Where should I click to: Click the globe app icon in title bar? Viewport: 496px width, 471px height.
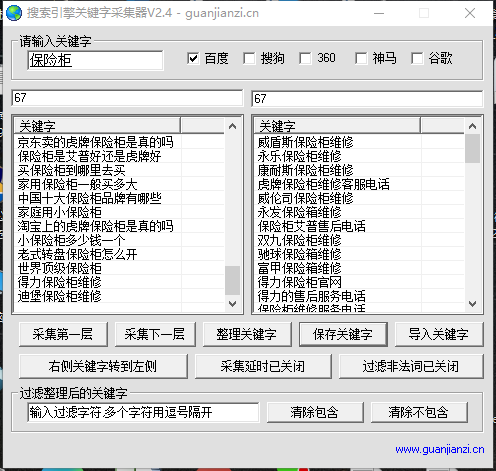pyautogui.click(x=14, y=13)
